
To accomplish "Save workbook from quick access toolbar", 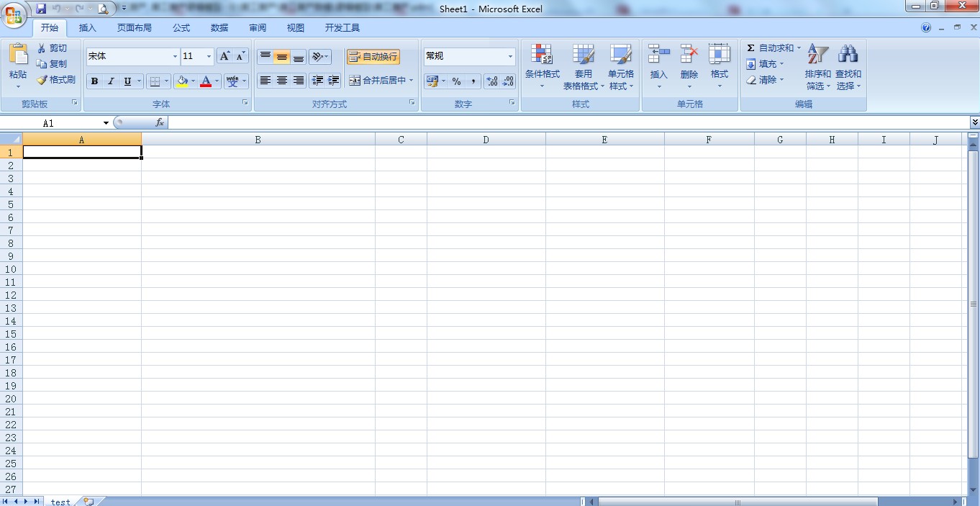I will point(41,9).
